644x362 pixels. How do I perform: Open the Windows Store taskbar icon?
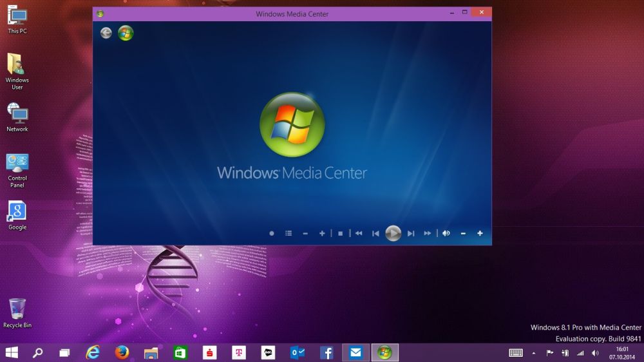(180, 352)
